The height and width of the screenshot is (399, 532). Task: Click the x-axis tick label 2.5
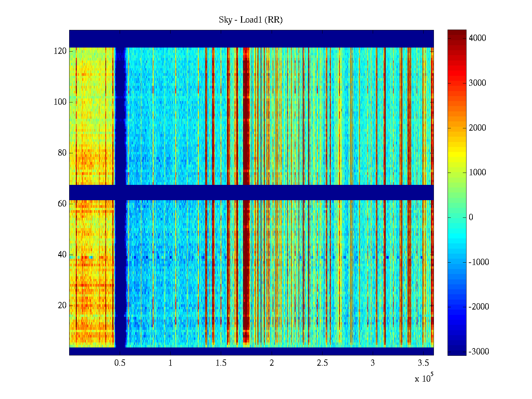[x=322, y=363]
